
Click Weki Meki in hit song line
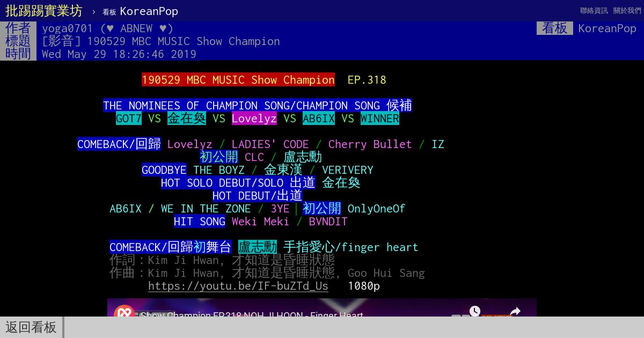click(261, 222)
